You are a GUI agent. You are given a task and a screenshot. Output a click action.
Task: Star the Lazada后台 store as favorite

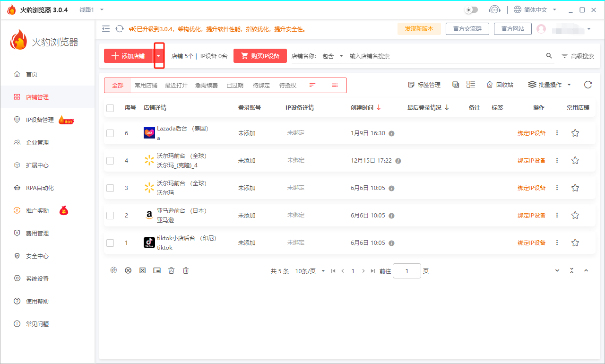(x=575, y=133)
